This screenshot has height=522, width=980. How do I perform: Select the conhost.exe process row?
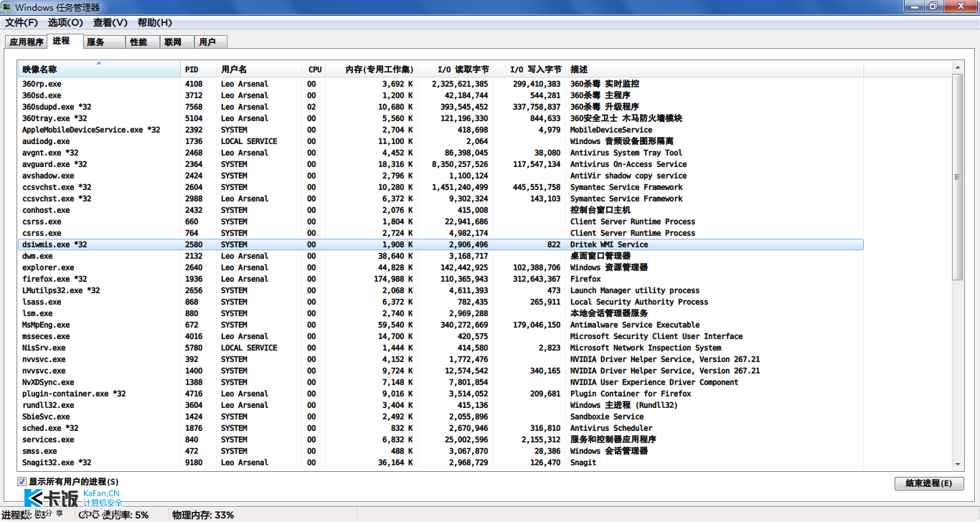[x=440, y=210]
